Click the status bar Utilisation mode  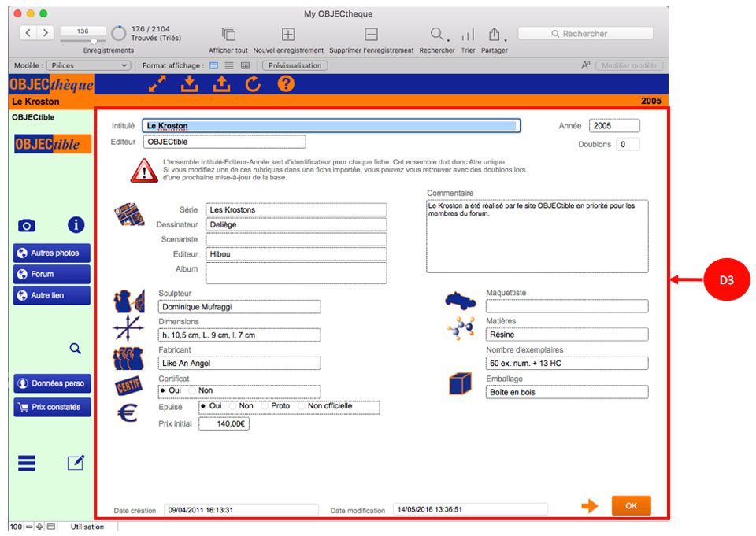pos(87,527)
